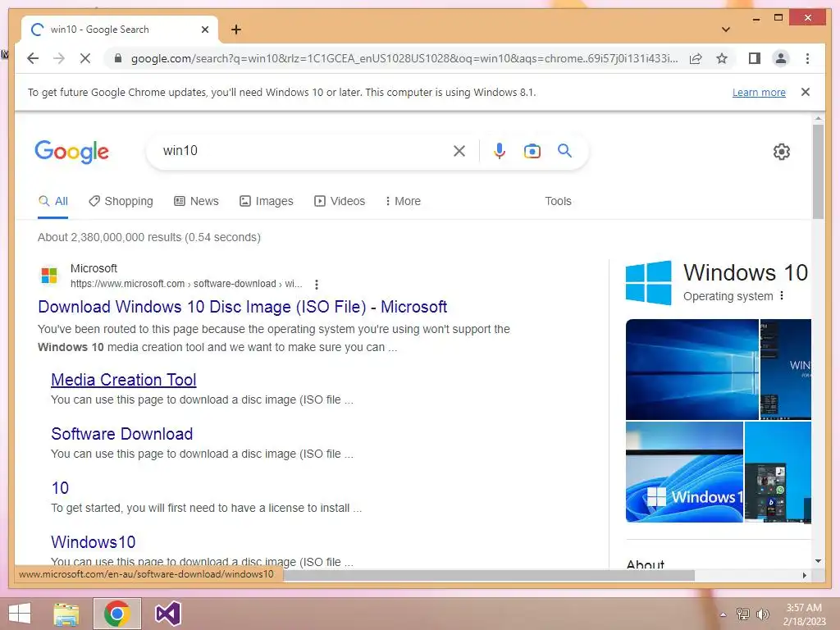The image size is (840, 630).
Task: Share this page using the share icon
Action: [696, 58]
